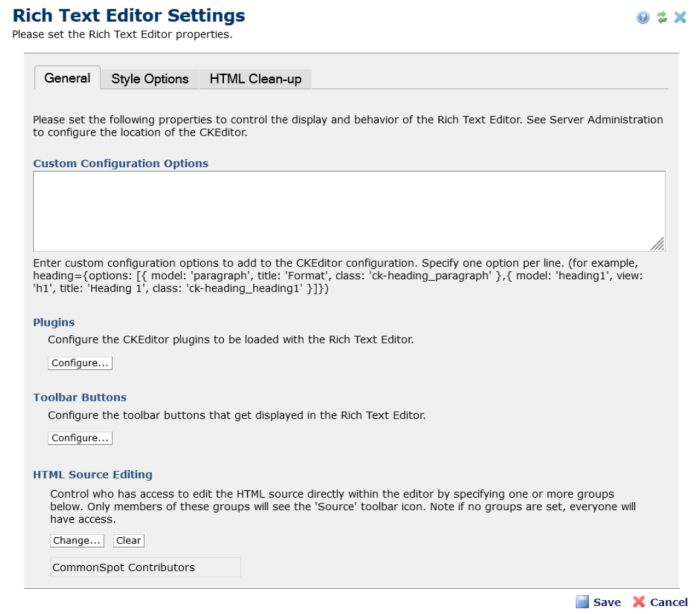Click Clear to remove source editing groups

click(x=128, y=541)
